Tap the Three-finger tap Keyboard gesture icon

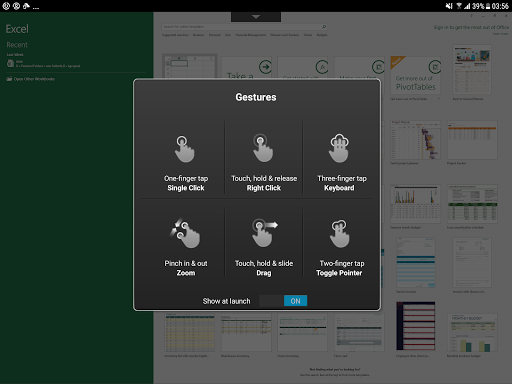point(339,148)
